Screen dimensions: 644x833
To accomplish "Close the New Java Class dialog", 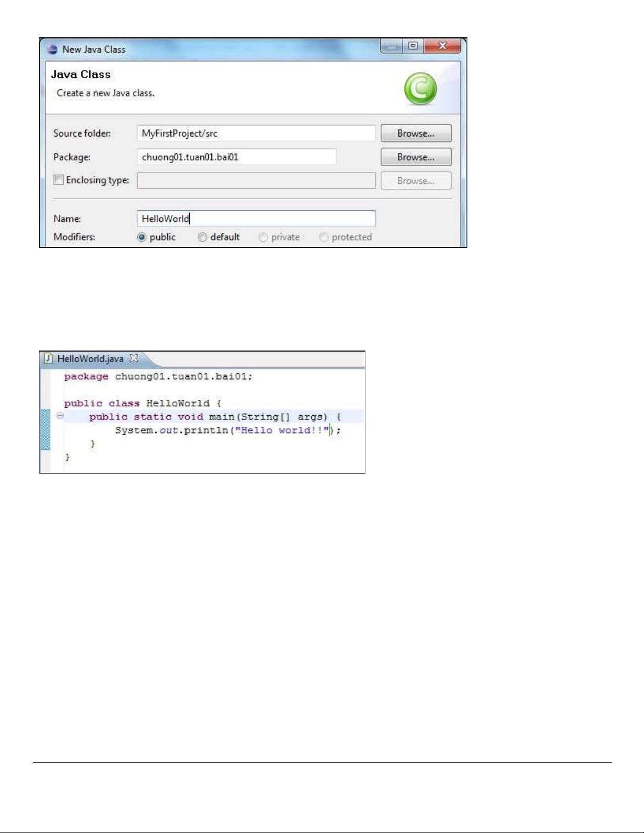I will point(442,46).
